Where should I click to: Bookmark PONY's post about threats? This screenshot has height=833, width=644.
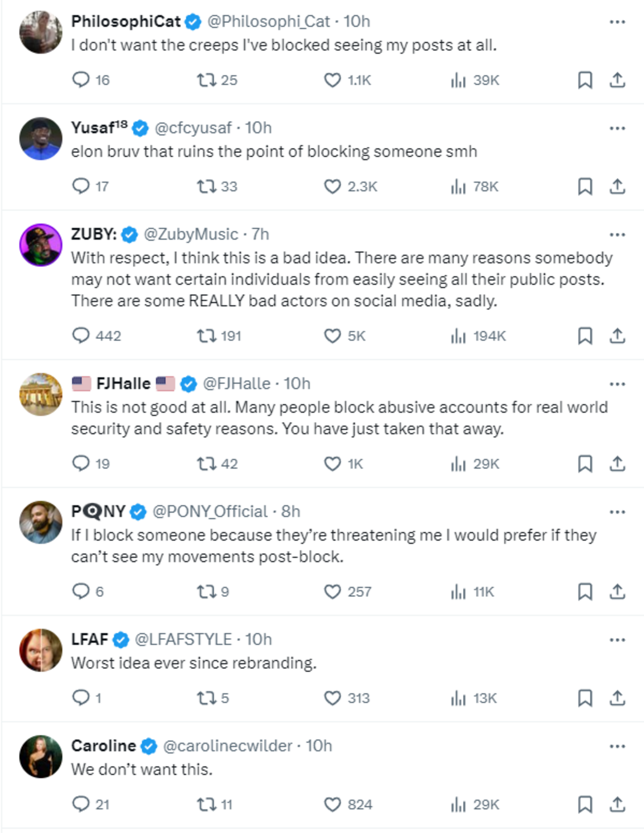(x=585, y=592)
